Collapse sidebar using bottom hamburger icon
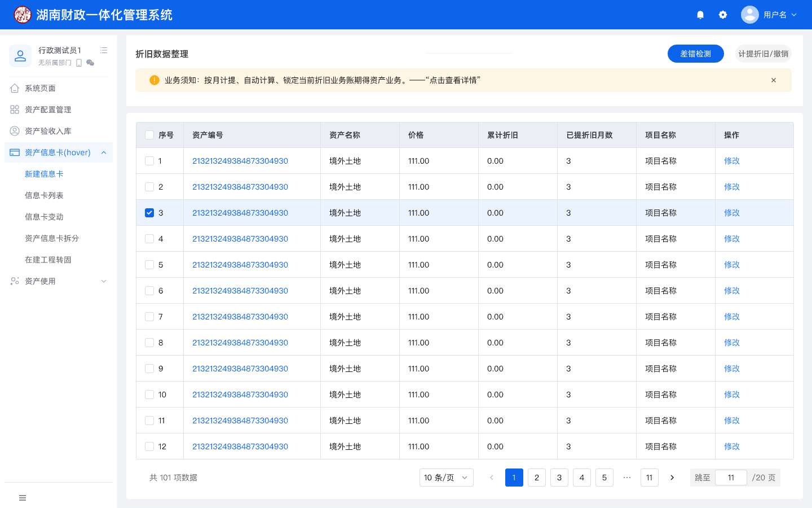 point(23,498)
